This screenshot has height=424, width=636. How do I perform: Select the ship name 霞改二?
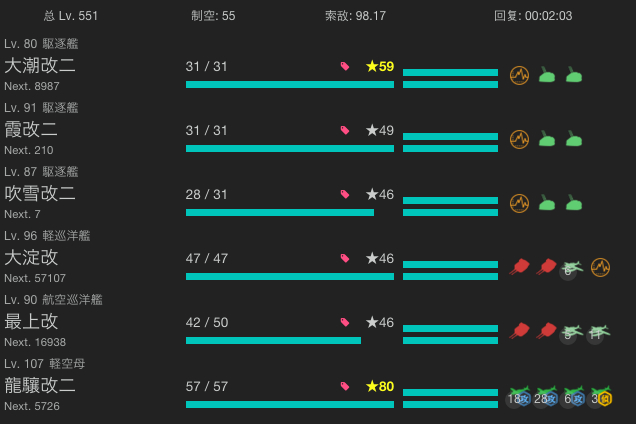click(x=32, y=129)
